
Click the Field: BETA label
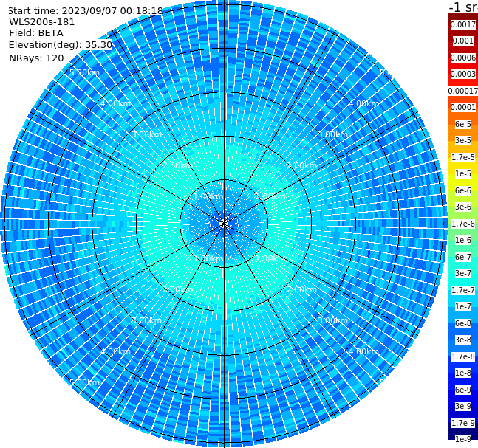coord(36,33)
